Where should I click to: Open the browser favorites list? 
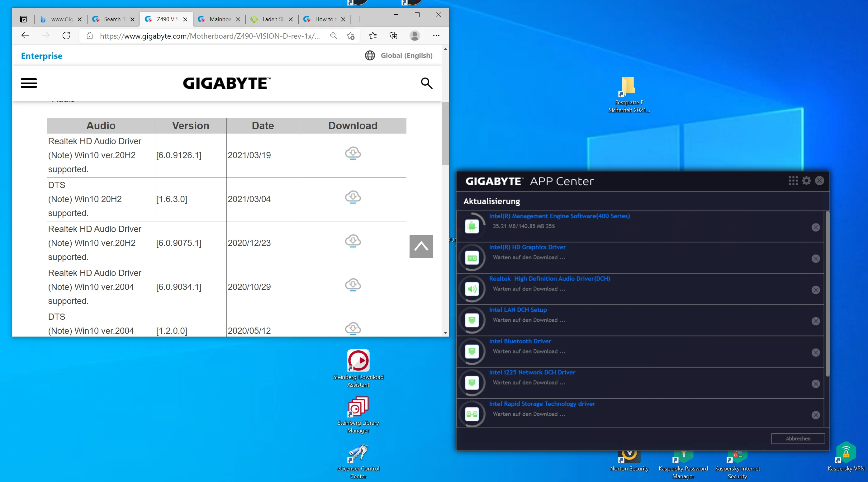[373, 36]
